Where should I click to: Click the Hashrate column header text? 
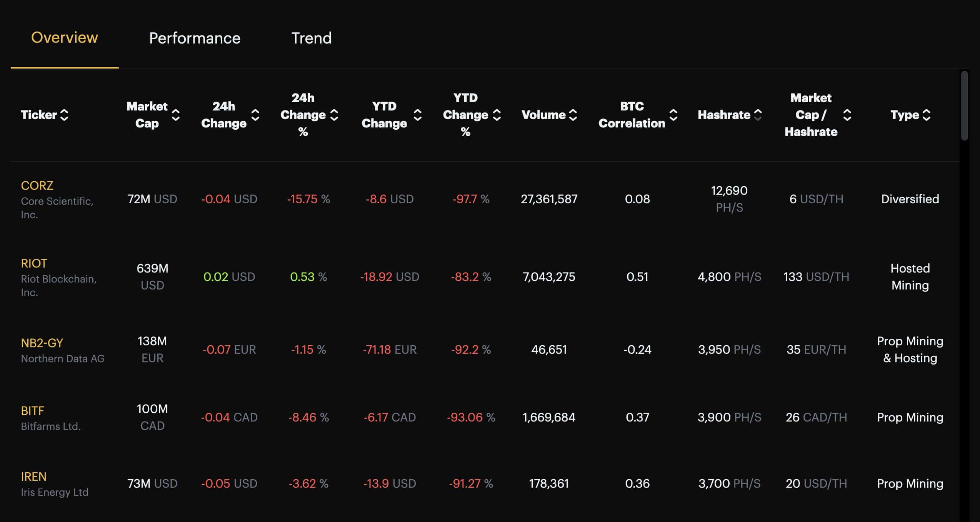(724, 115)
